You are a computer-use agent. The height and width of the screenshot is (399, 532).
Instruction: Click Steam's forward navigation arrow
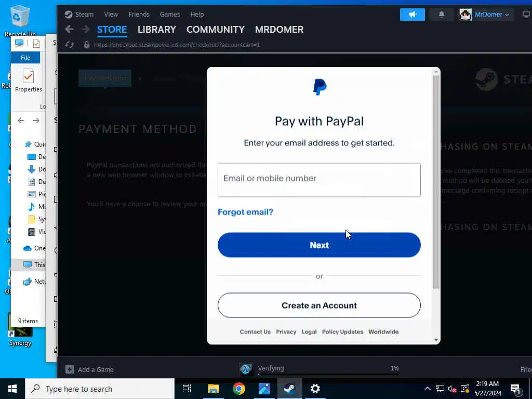86,30
